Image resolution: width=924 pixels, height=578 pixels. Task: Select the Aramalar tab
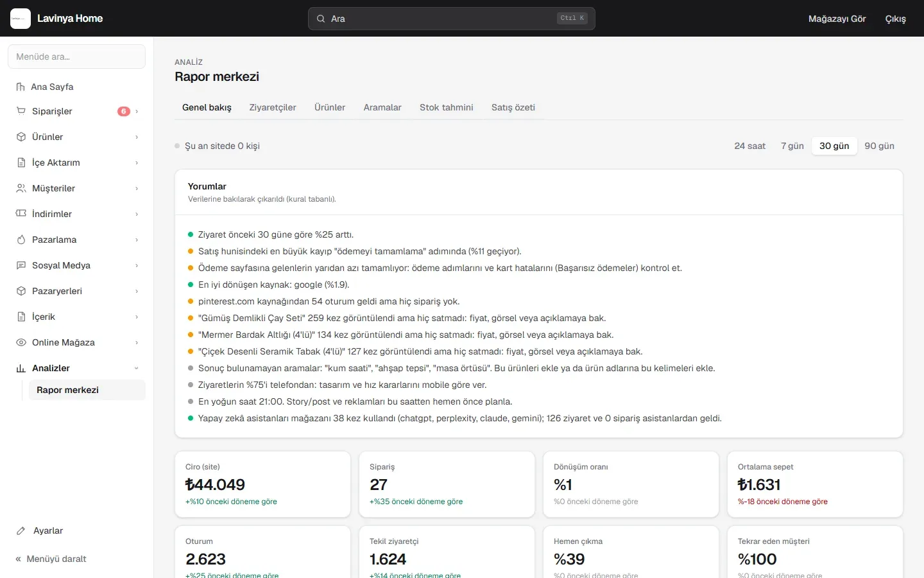tap(382, 107)
